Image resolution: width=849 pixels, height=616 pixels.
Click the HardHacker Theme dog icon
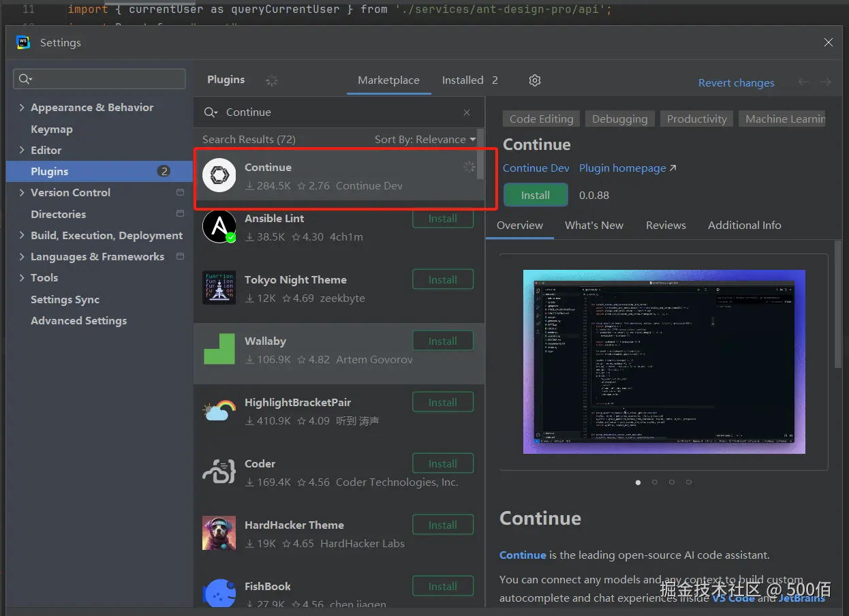(219, 533)
